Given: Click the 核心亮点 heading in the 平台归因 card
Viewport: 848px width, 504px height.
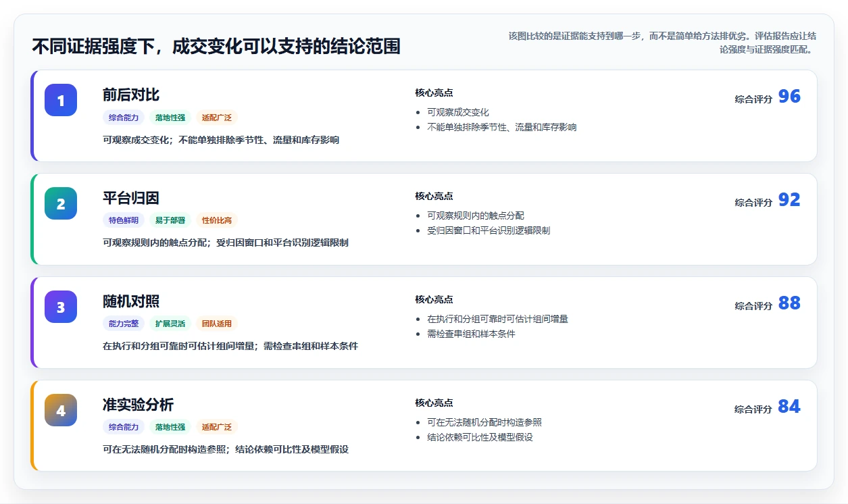Looking at the screenshot, I should 434,197.
